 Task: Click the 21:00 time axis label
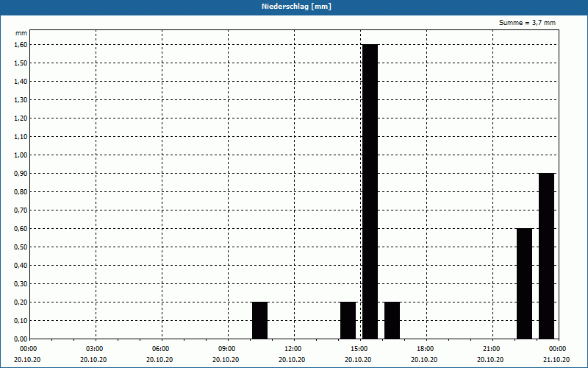[491, 349]
